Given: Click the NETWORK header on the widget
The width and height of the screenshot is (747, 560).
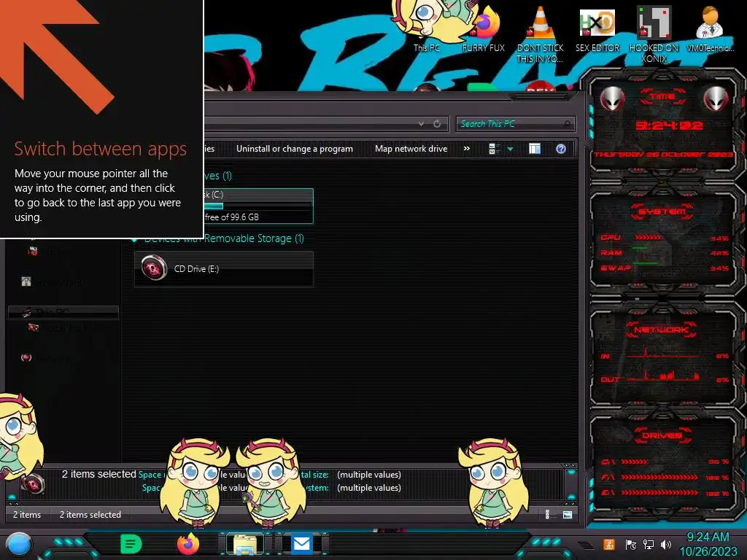Looking at the screenshot, I should (662, 330).
